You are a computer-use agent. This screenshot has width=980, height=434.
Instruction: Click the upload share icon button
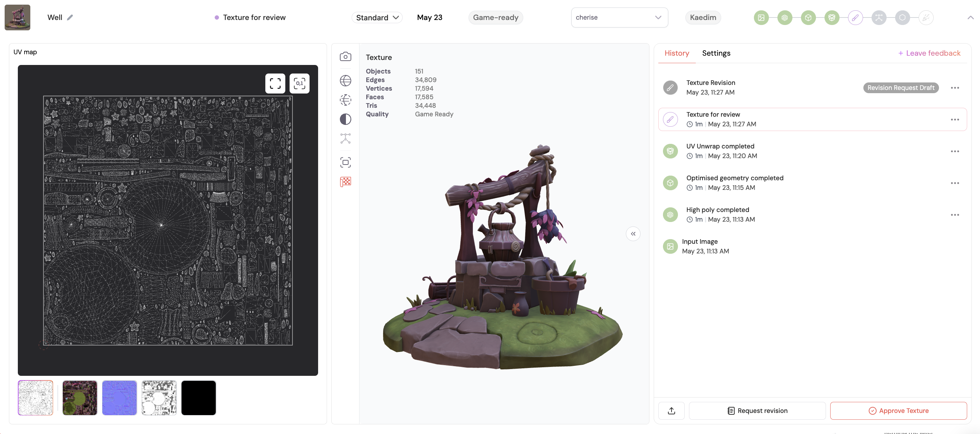pos(671,410)
